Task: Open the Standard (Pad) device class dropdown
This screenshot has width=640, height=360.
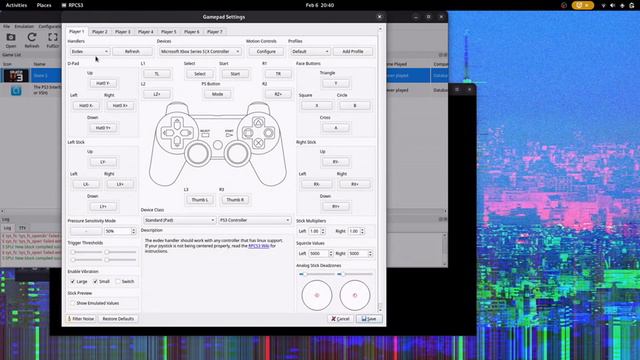Action: click(x=179, y=220)
